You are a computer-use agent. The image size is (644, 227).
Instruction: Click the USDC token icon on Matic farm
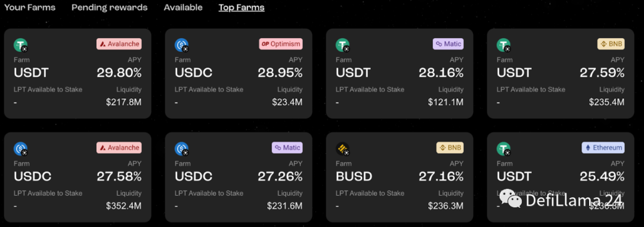(x=181, y=148)
